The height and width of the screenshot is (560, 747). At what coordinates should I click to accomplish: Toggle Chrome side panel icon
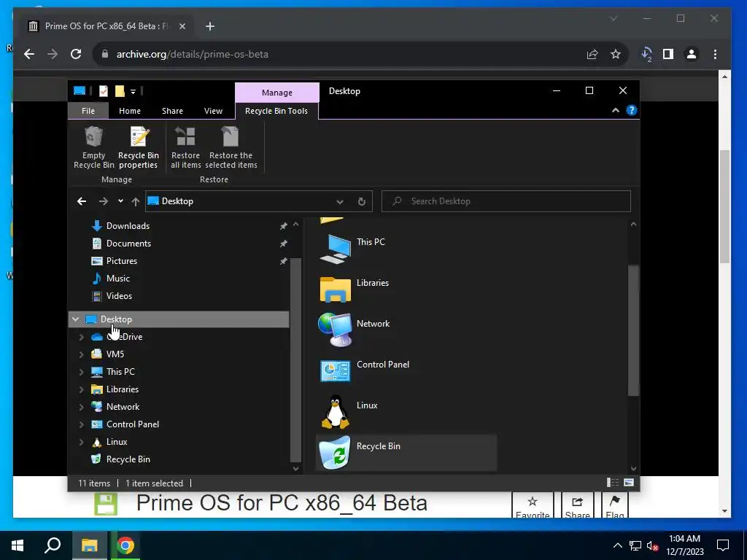pos(668,54)
